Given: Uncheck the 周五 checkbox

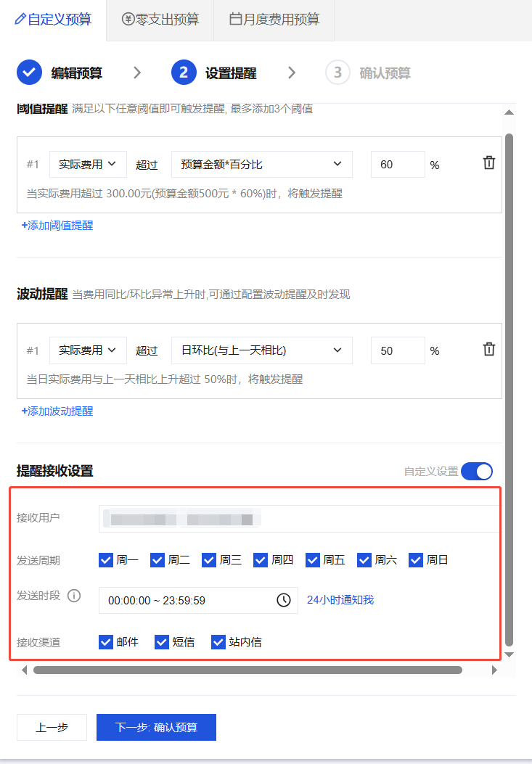Looking at the screenshot, I should 313,560.
